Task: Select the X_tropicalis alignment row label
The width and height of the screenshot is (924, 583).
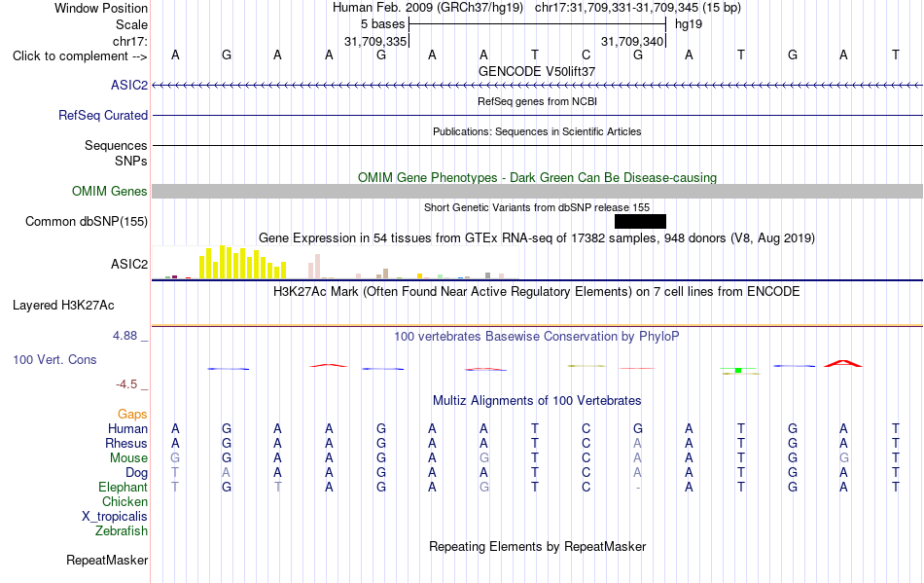Action: click(115, 517)
